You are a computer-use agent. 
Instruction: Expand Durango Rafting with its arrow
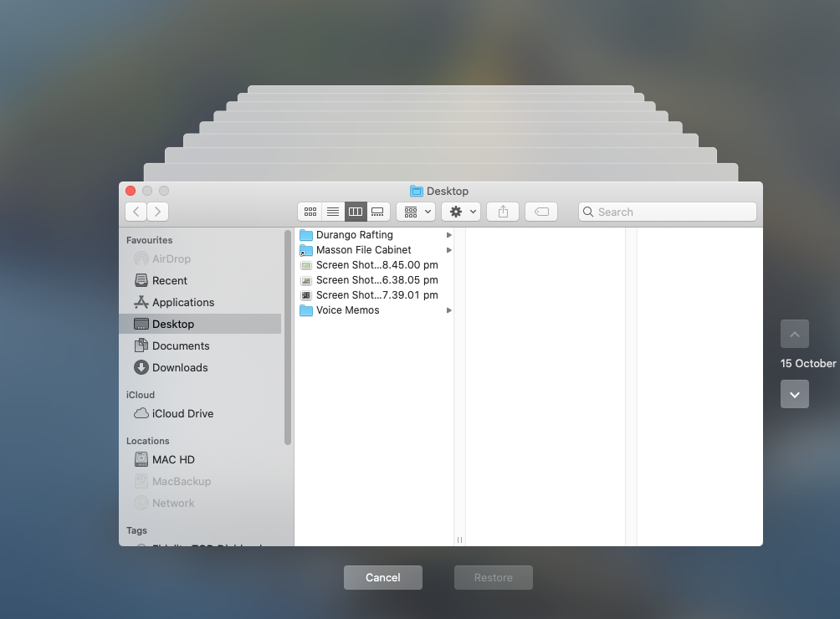click(449, 235)
